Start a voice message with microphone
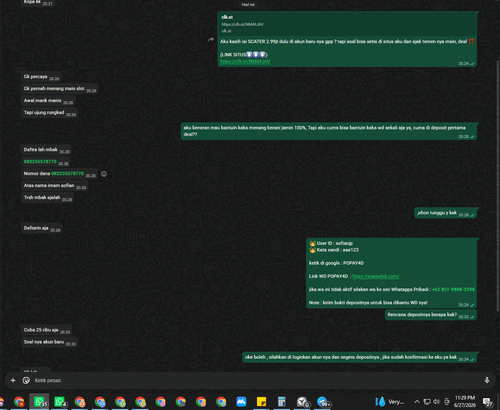The height and width of the screenshot is (410, 500). [487, 380]
